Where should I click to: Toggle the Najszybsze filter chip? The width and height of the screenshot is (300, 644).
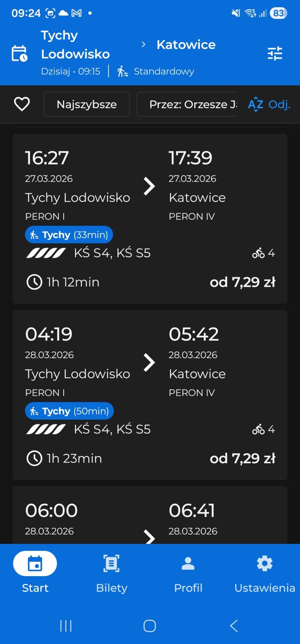pyautogui.click(x=87, y=104)
